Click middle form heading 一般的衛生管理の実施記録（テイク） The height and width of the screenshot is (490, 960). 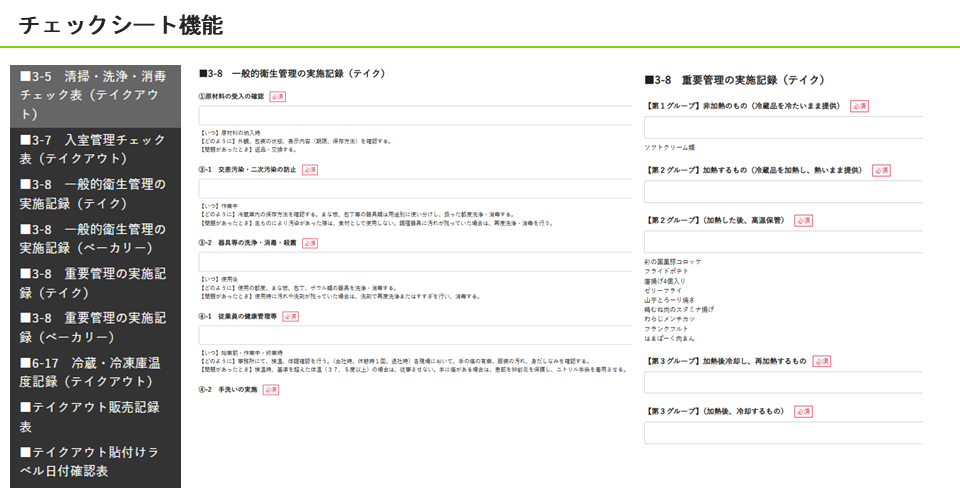click(293, 74)
